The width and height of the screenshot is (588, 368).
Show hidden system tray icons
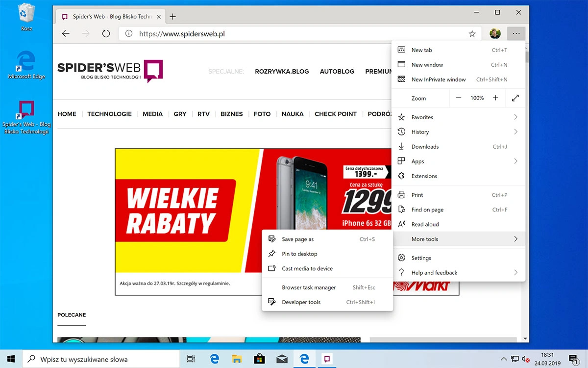[x=503, y=359]
